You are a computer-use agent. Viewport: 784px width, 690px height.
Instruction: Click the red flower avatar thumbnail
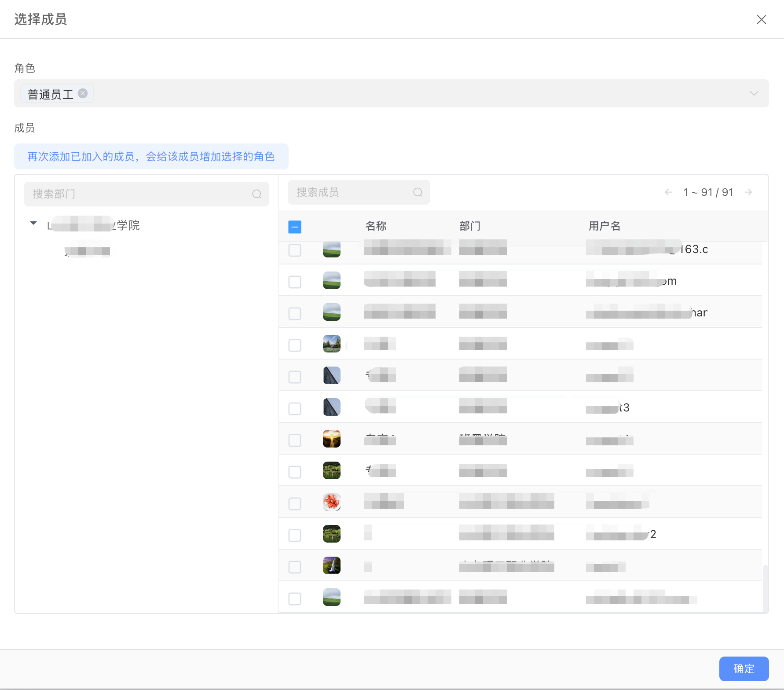click(x=331, y=502)
